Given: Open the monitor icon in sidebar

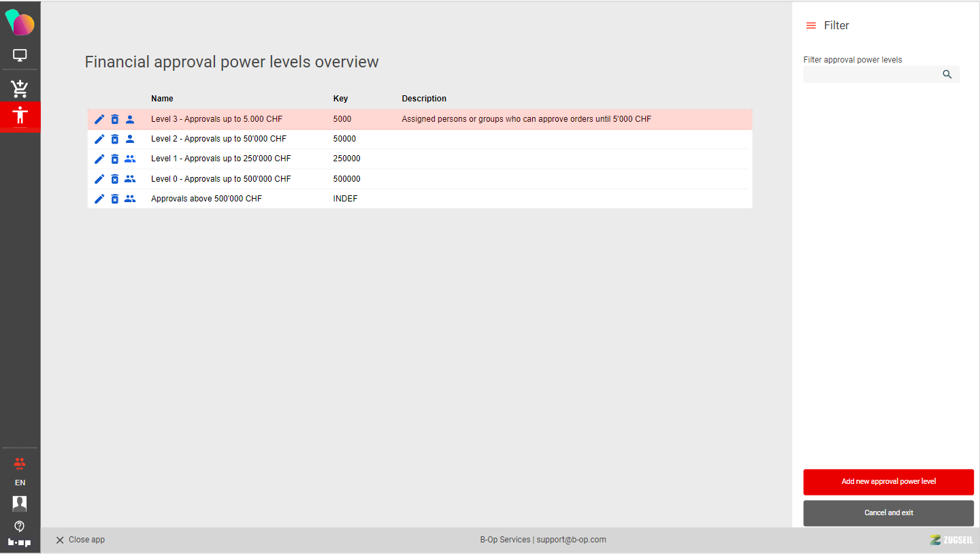Looking at the screenshot, I should click(20, 56).
